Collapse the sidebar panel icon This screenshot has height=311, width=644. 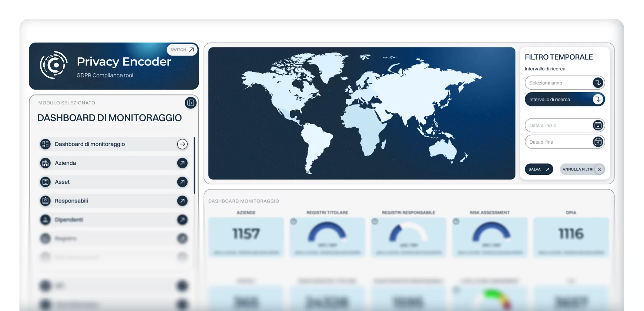point(191,103)
